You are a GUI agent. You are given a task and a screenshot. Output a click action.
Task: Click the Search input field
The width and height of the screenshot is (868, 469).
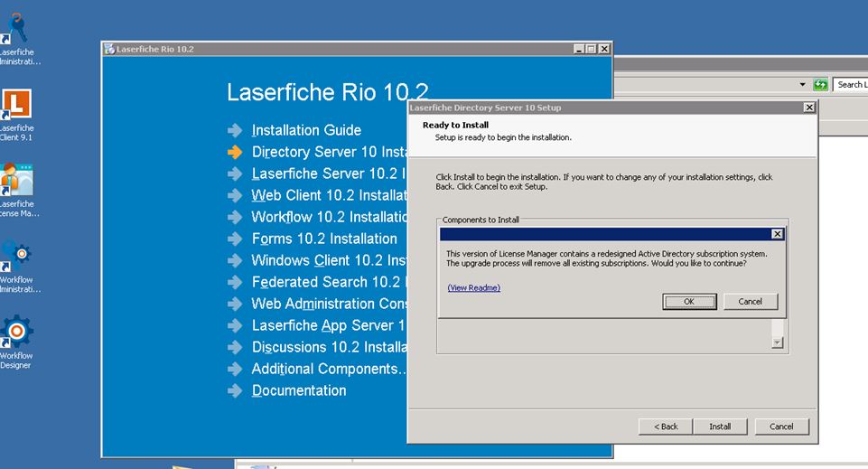pyautogui.click(x=850, y=85)
